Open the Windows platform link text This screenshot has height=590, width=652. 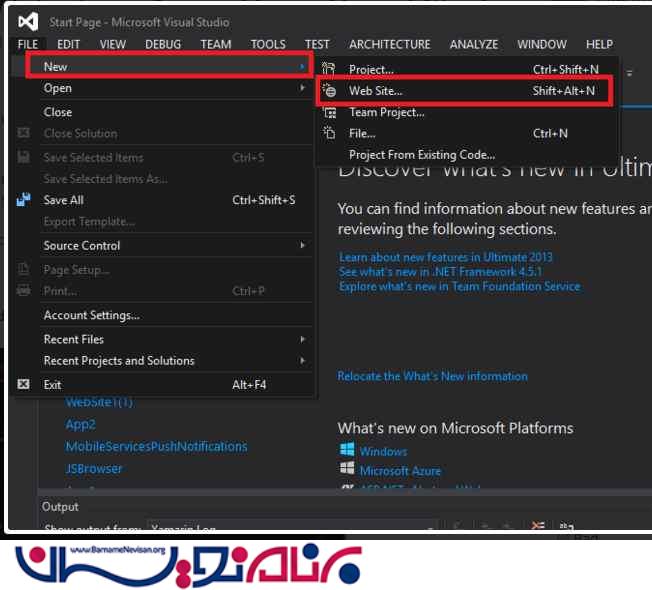(x=383, y=451)
